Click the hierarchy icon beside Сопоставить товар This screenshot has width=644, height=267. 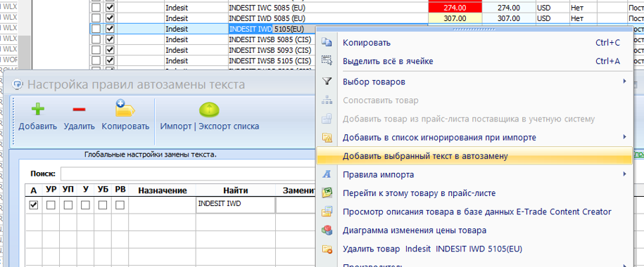[327, 100]
